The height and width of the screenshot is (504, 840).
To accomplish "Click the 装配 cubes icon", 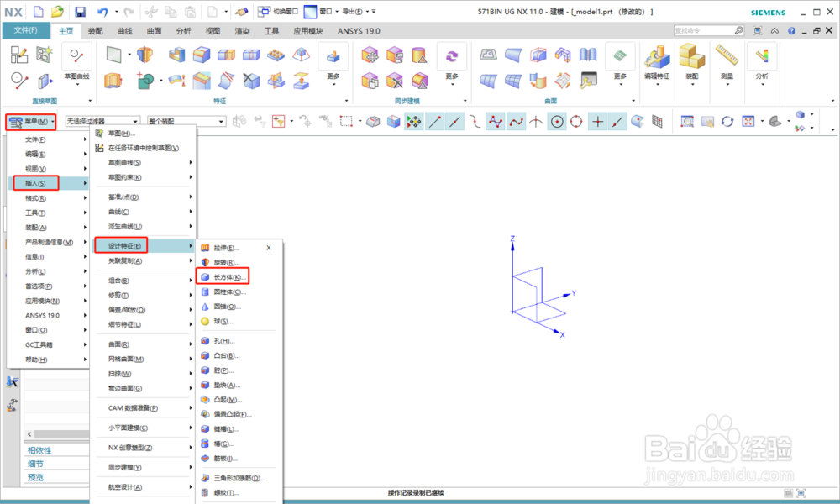I will [x=692, y=55].
